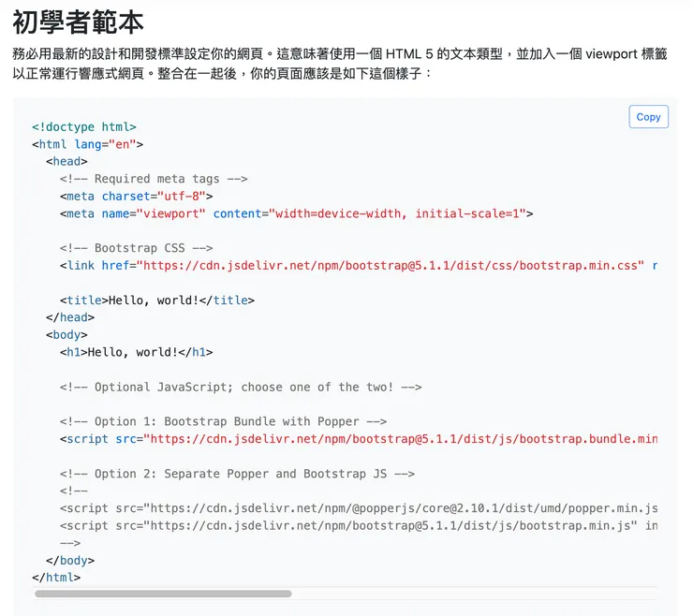Click the closing </html> tag line
Image resolution: width=693 pixels, height=616 pixels.
pyautogui.click(x=56, y=578)
